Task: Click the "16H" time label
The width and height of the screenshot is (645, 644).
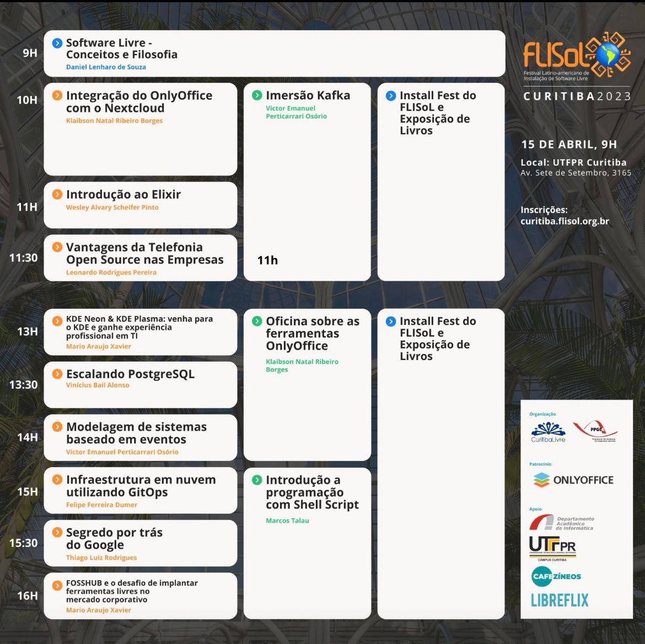Action: click(x=27, y=596)
